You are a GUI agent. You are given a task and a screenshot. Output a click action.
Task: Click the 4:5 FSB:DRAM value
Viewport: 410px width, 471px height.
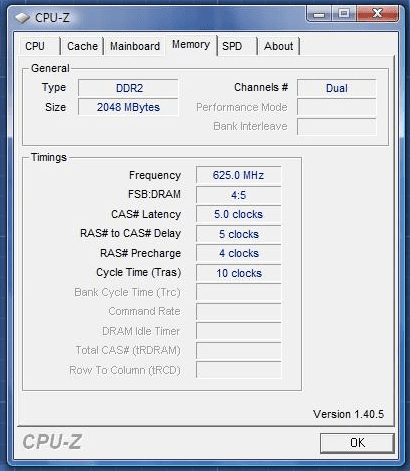pos(238,195)
